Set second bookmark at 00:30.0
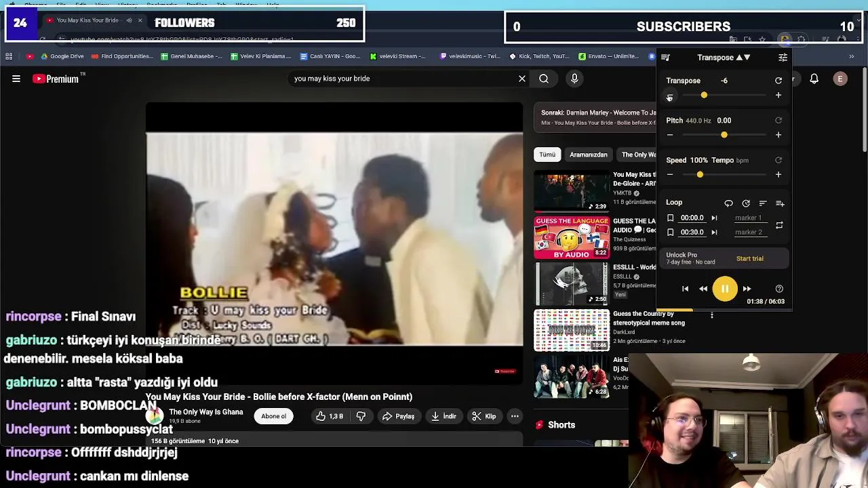868x488 pixels. (670, 232)
